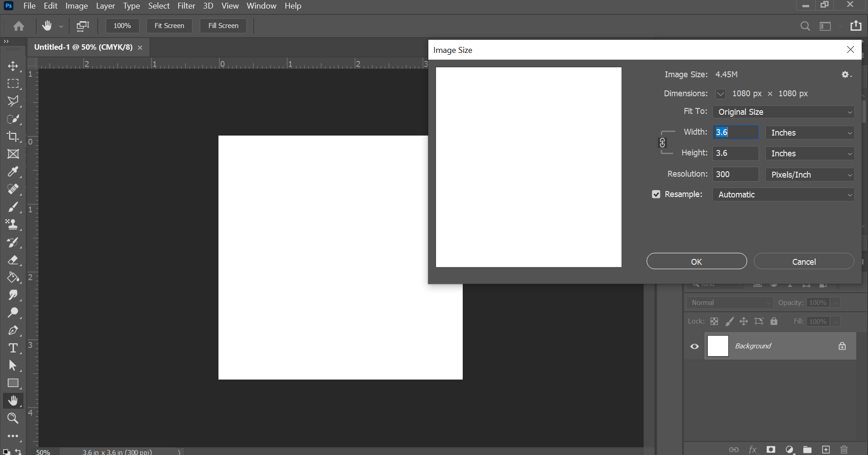Go to the Home screen
Viewport: 868px width, 455px height.
[19, 26]
